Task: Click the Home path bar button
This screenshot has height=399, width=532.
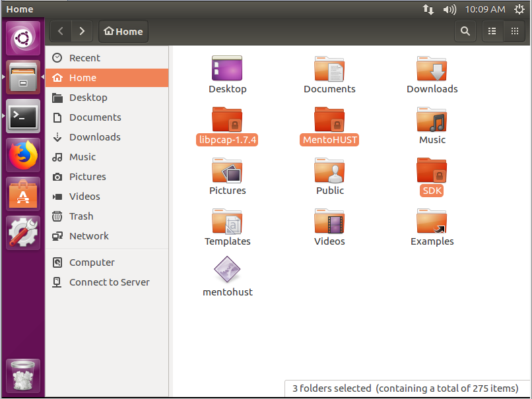Action: (123, 31)
